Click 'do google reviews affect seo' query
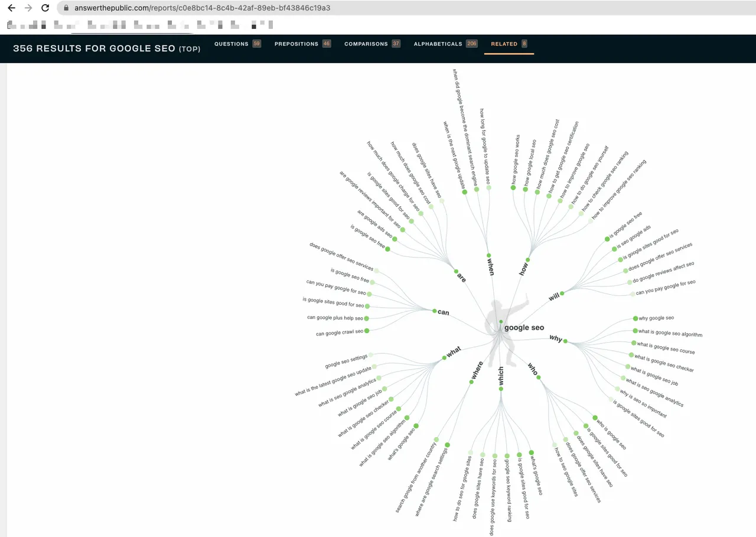Screen dimensions: 756x537 [663, 272]
